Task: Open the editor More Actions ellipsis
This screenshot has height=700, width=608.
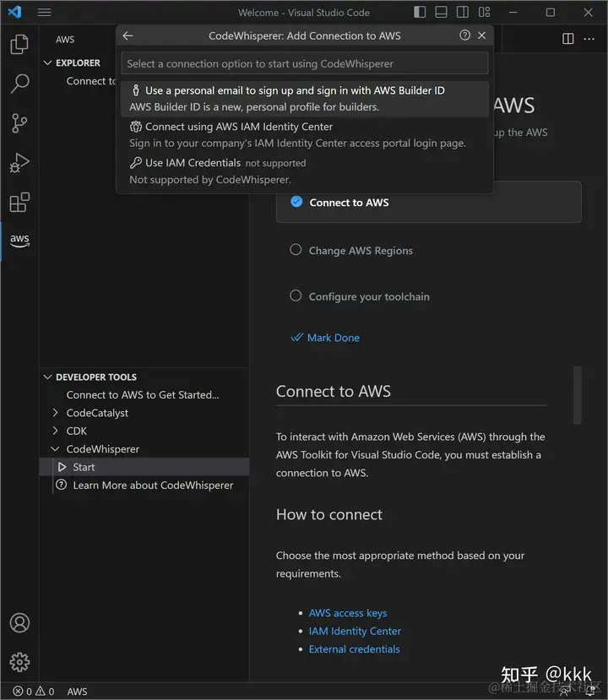Action: pos(589,39)
